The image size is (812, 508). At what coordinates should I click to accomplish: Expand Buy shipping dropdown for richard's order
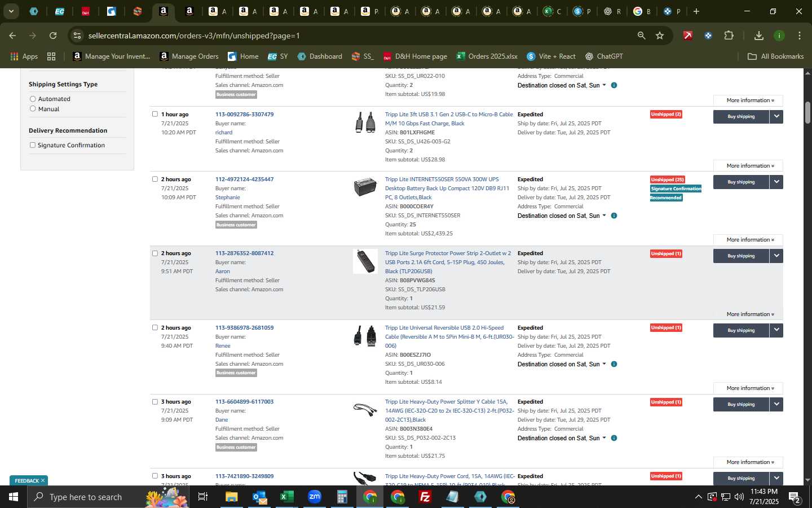[x=776, y=116]
